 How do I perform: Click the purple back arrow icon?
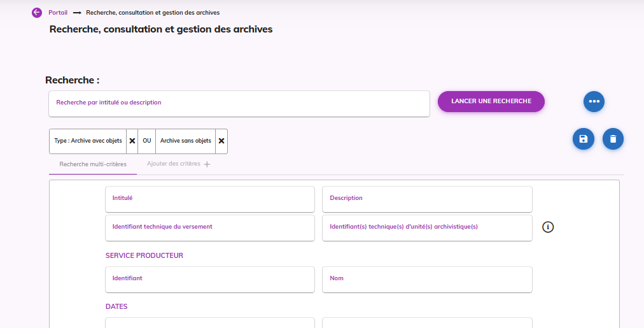click(36, 13)
